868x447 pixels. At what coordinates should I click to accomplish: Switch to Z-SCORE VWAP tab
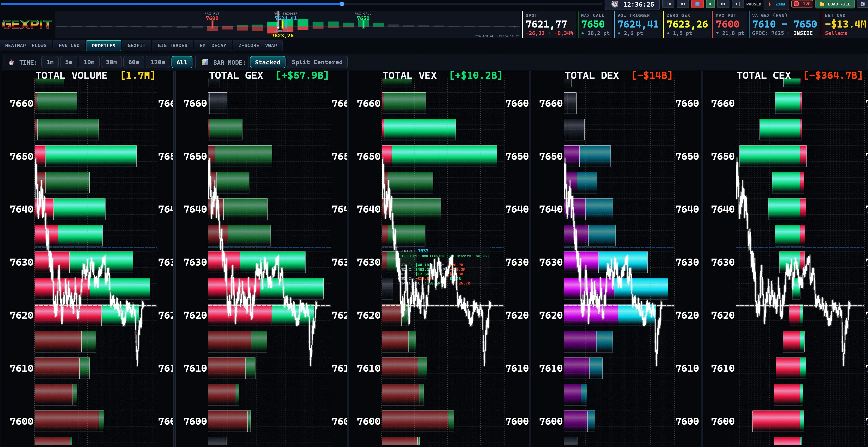pyautogui.click(x=257, y=46)
